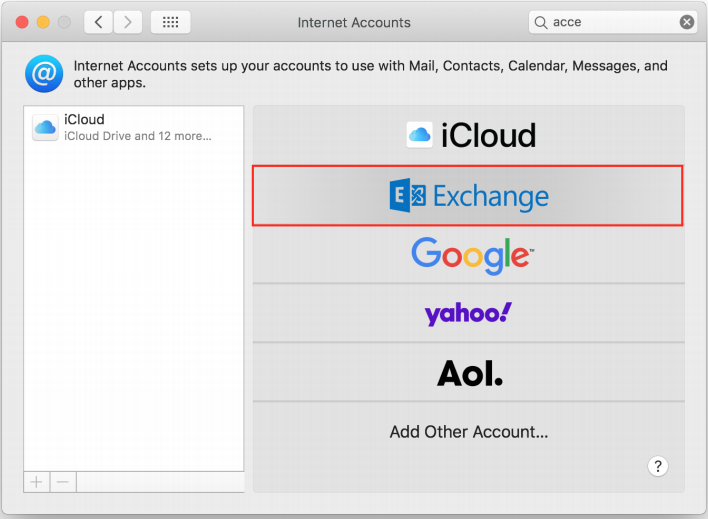
Task: Clear the search field text
Action: pyautogui.click(x=687, y=22)
